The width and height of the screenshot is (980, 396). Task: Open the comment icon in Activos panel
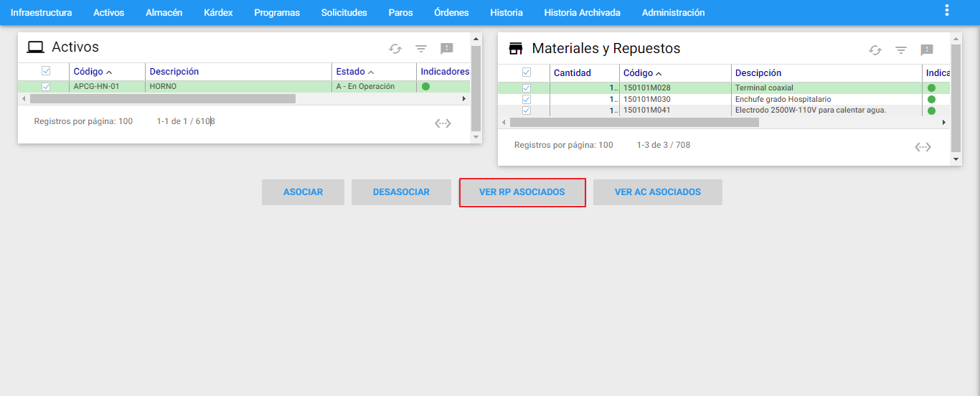(x=446, y=49)
